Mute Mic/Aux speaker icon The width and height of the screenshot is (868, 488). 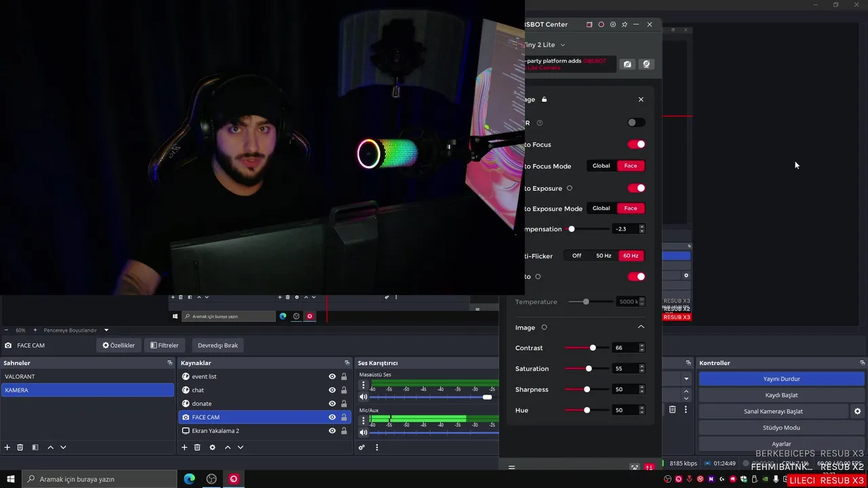pos(363,432)
